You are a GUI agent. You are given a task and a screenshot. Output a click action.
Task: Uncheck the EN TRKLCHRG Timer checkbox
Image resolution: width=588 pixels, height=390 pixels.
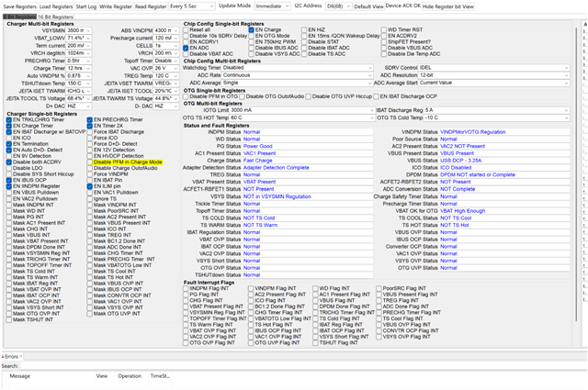point(9,119)
